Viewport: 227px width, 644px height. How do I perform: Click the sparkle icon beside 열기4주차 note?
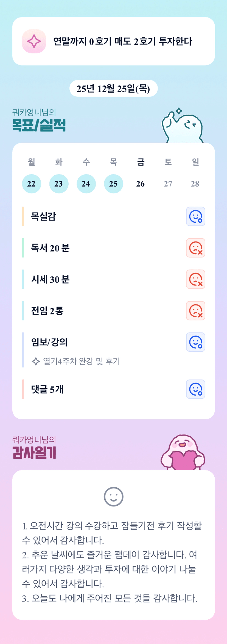click(x=36, y=362)
